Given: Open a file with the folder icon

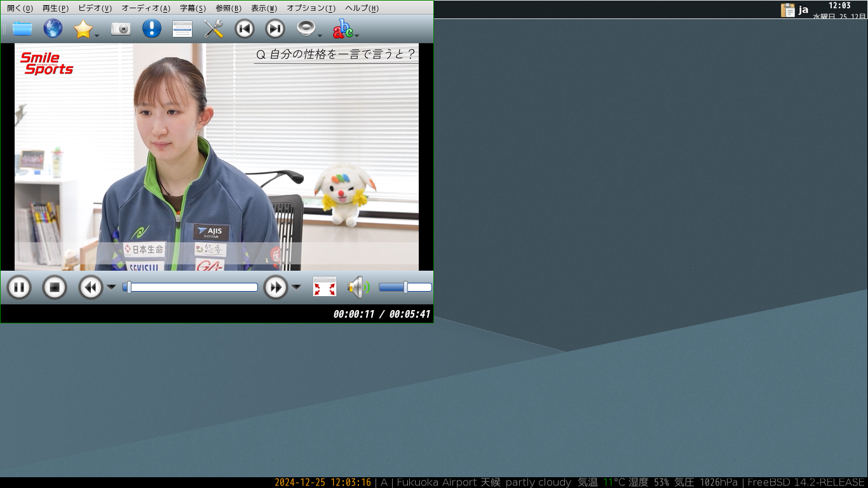Looking at the screenshot, I should pos(22,29).
